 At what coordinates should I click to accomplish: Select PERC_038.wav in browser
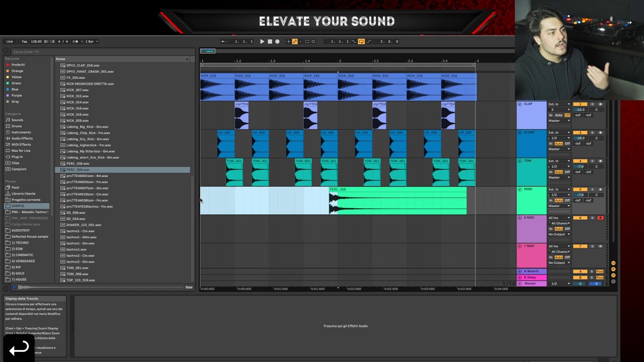(77, 163)
